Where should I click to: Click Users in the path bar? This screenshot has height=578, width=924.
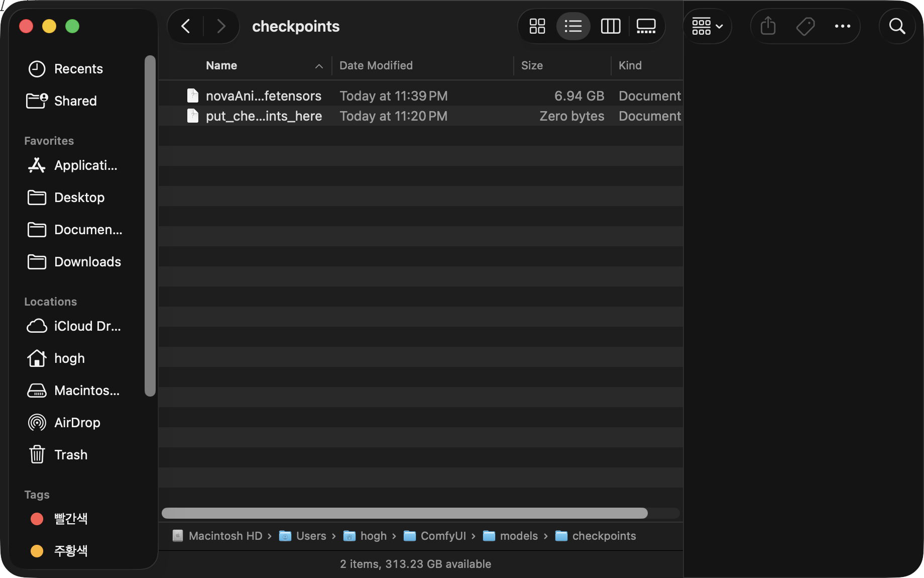pyautogui.click(x=303, y=536)
